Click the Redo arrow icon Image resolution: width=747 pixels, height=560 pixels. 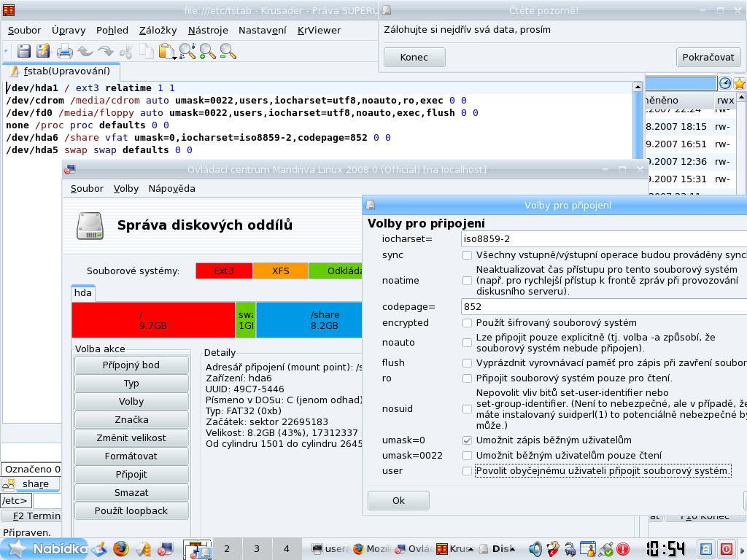[x=105, y=51]
